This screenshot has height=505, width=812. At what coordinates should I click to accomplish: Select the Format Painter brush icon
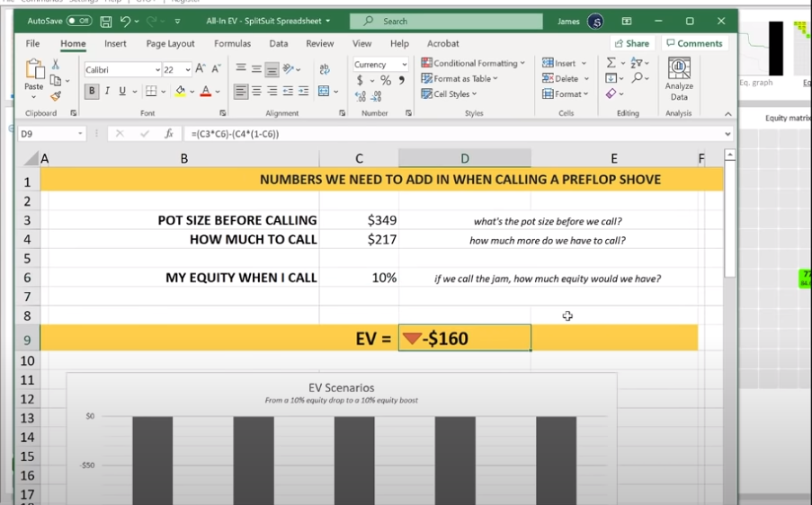[56, 96]
